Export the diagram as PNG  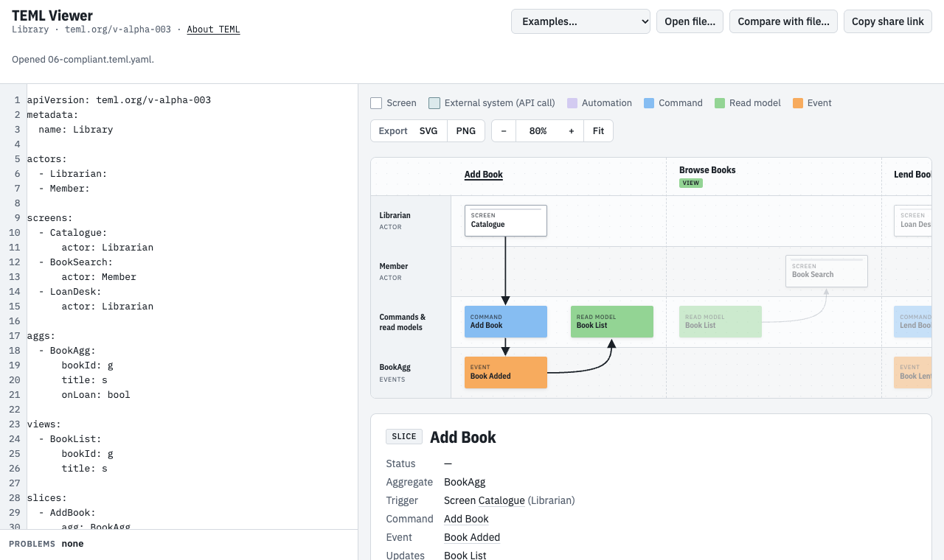point(466,131)
